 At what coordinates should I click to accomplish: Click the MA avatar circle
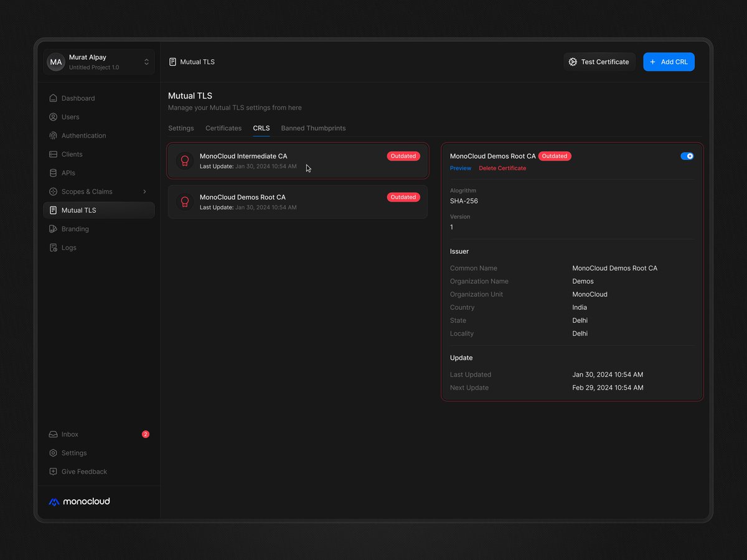tap(56, 62)
